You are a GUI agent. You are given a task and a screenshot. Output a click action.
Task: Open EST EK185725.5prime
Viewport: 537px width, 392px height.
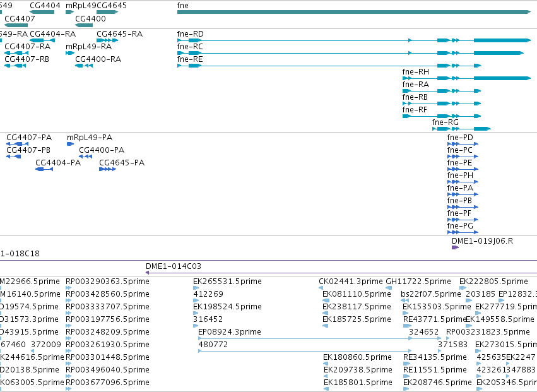(357, 319)
